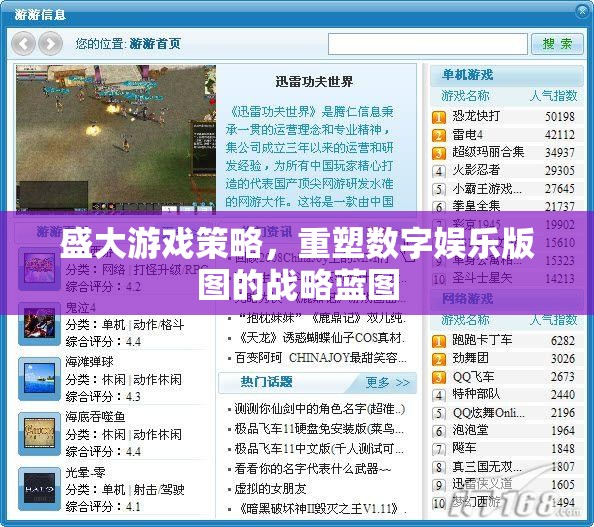Open the 光晕-零 HALO game icon

[x=39, y=489]
